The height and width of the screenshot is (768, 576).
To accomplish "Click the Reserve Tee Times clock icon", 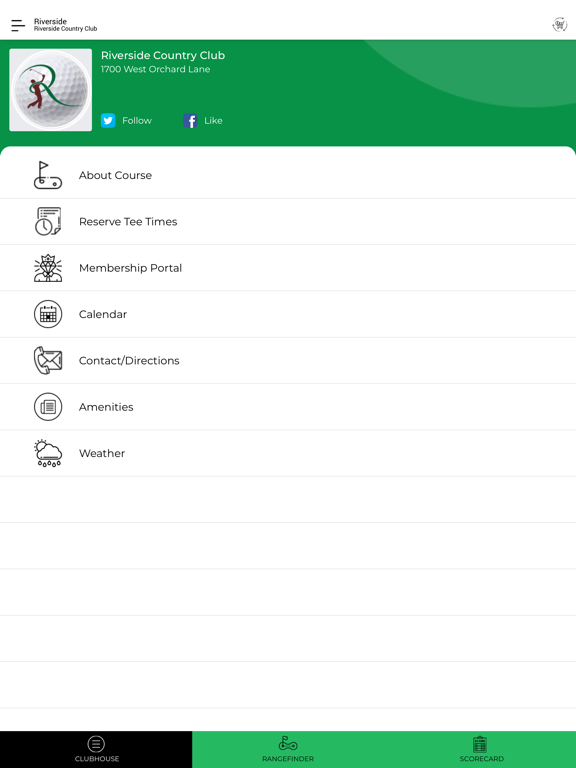I will point(48,221).
